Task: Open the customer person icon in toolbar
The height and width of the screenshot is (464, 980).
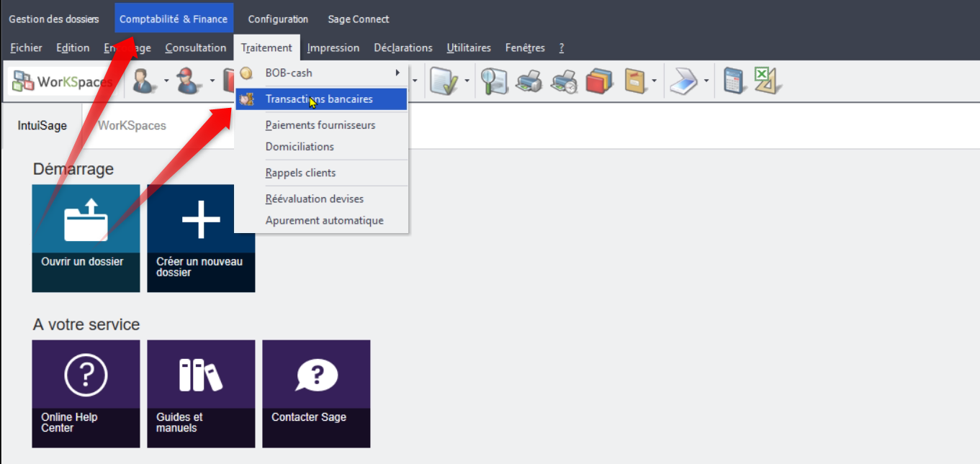Action: tap(145, 81)
